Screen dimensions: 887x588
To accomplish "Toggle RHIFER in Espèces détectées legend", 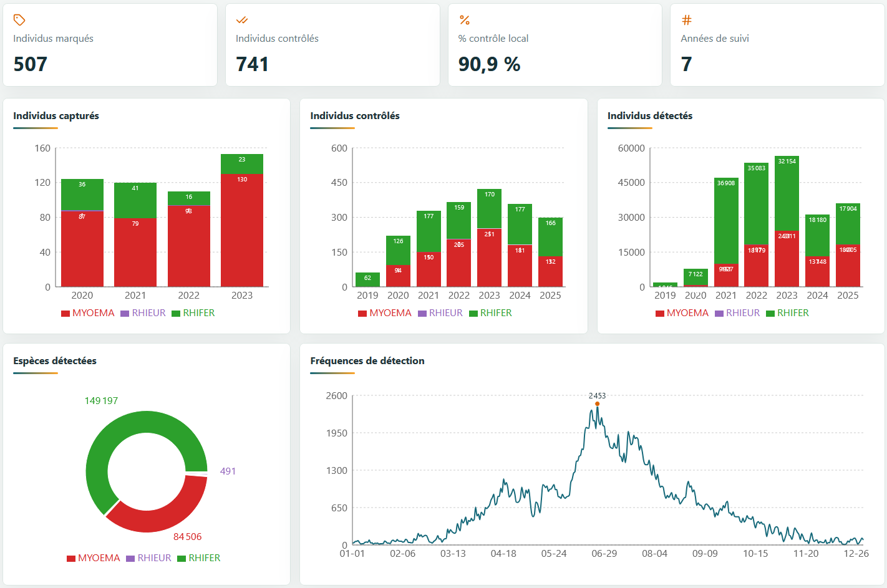I will pyautogui.click(x=199, y=558).
